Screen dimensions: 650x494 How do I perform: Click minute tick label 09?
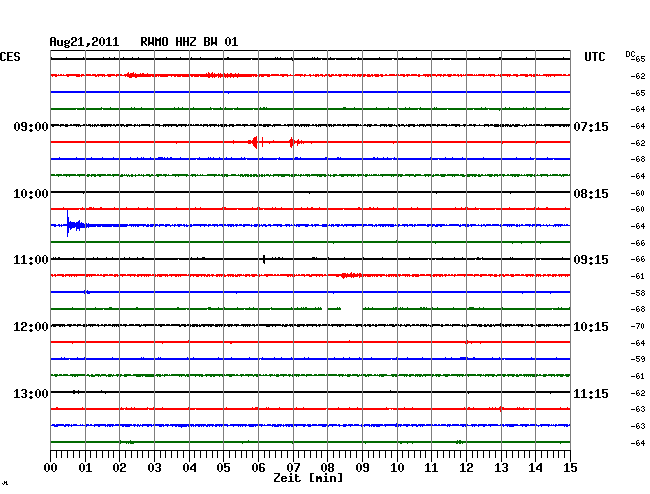[362, 467]
